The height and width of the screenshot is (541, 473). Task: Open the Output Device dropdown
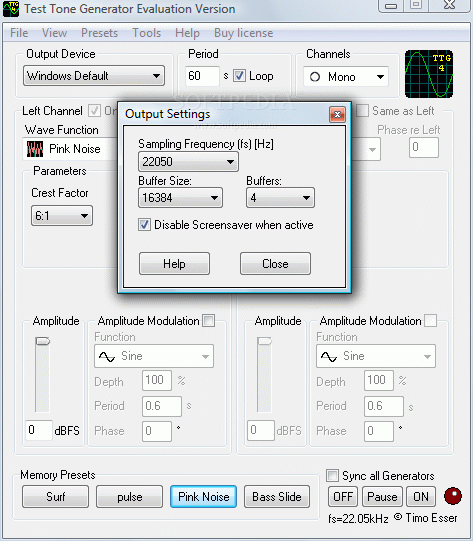tap(94, 76)
